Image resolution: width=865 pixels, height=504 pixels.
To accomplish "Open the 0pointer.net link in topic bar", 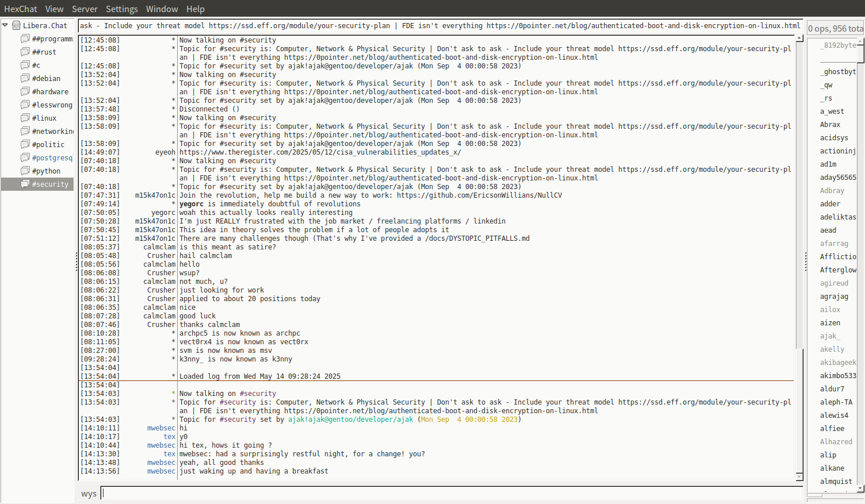I will 643,26.
